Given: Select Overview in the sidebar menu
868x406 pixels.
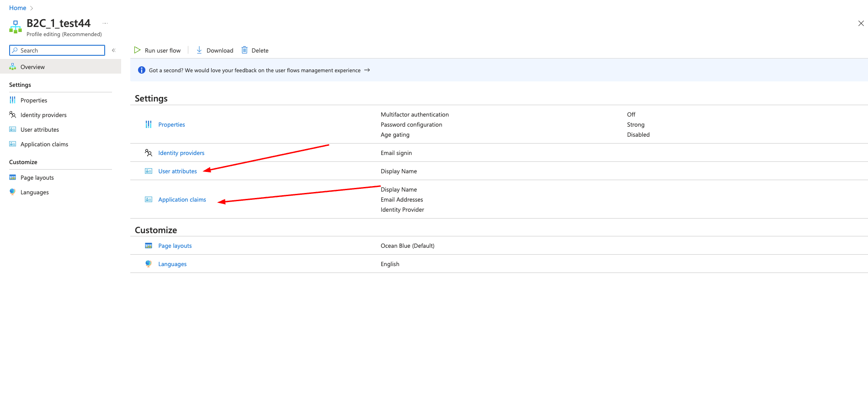Looking at the screenshot, I should coord(60,67).
